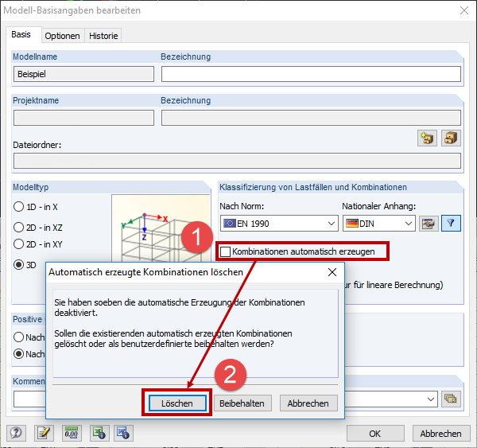Open the Nach Norm EN 1990 dropdown
477x448 pixels.
[279, 224]
